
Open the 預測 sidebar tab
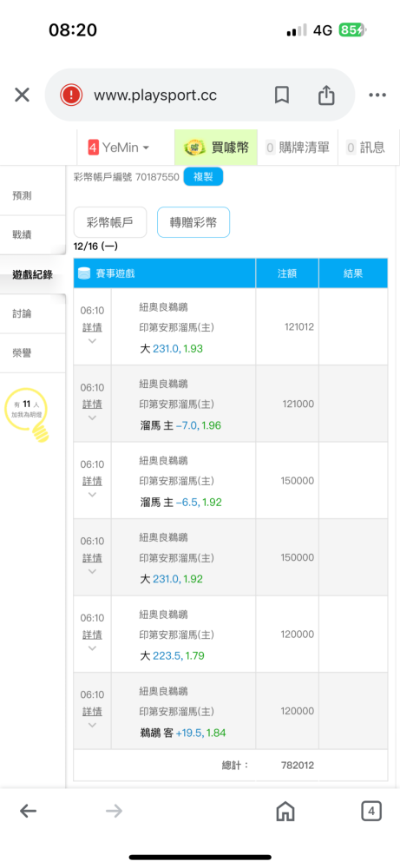coord(33,195)
